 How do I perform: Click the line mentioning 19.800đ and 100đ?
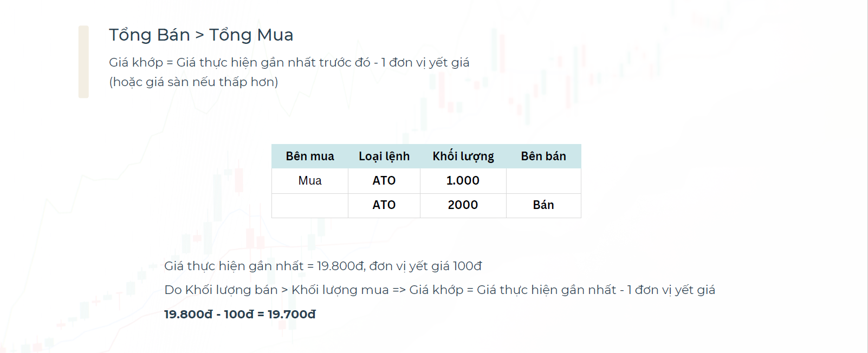tap(323, 266)
